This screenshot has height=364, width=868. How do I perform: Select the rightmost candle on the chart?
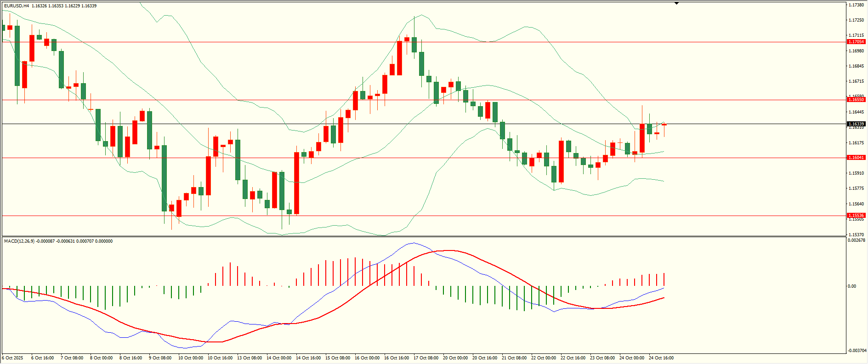pyautogui.click(x=664, y=125)
